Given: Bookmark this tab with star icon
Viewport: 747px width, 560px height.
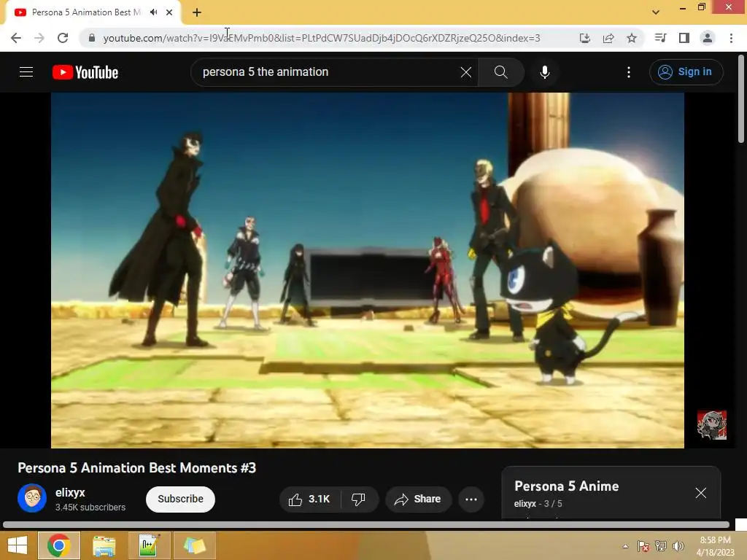Looking at the screenshot, I should pyautogui.click(x=632, y=38).
